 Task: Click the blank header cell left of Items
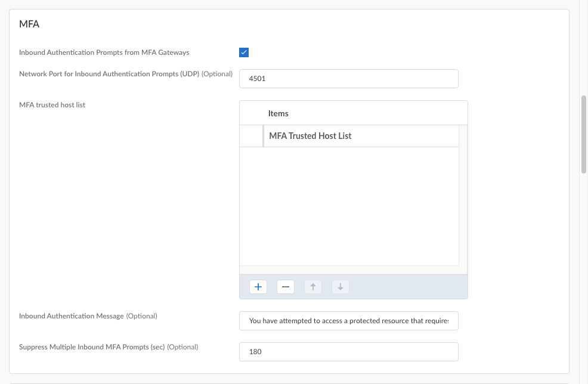tap(251, 113)
